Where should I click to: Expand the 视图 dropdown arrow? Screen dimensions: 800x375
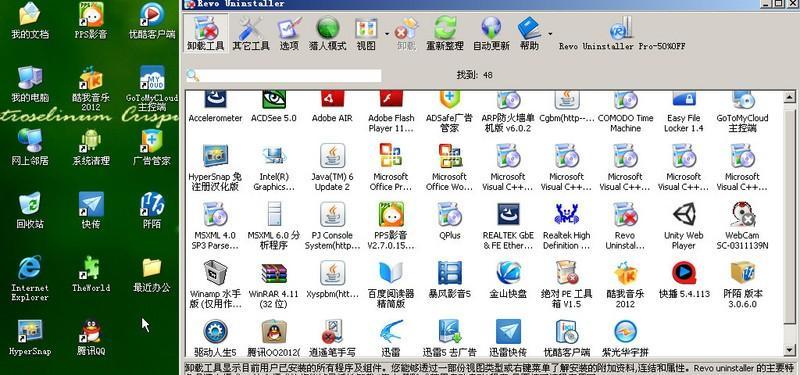[387, 34]
